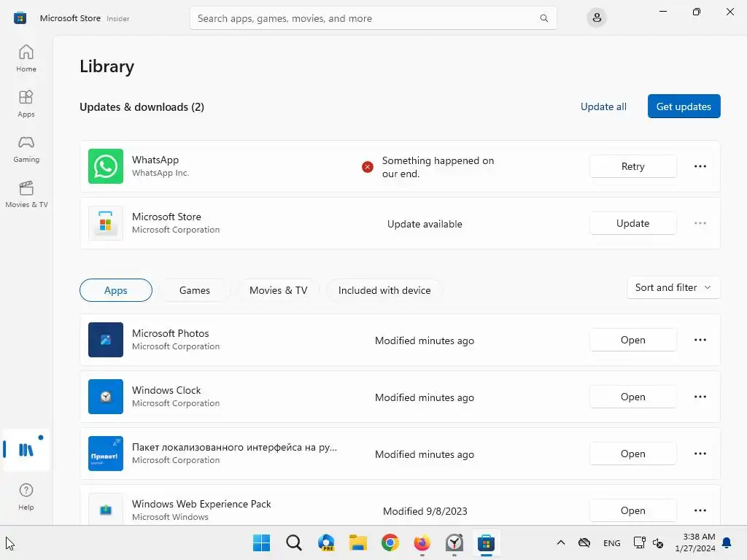Open the clock and date in taskbar
Screen dimensions: 747x560
(x=695, y=542)
